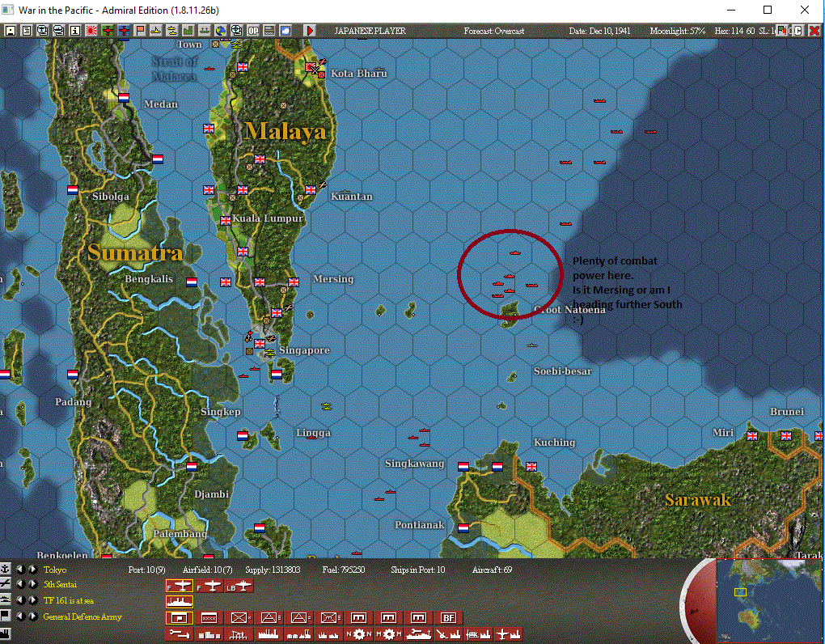Open the 5th Sentai air group link

pos(60,585)
